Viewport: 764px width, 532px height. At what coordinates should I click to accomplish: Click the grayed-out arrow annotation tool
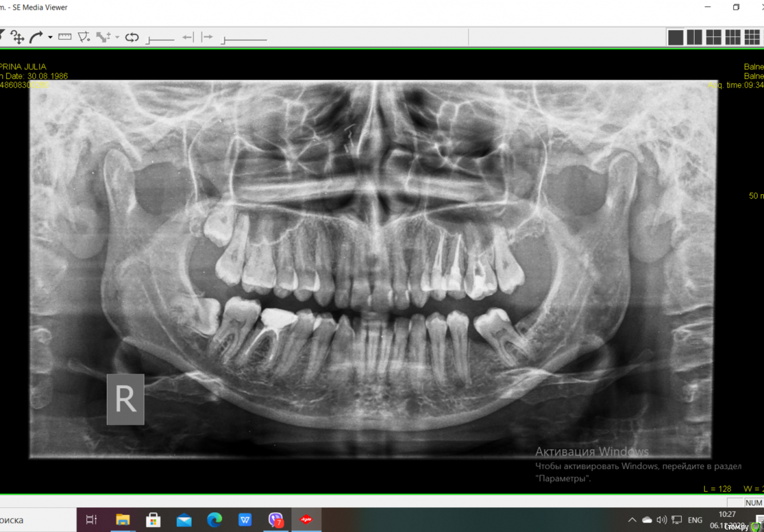coord(103,38)
